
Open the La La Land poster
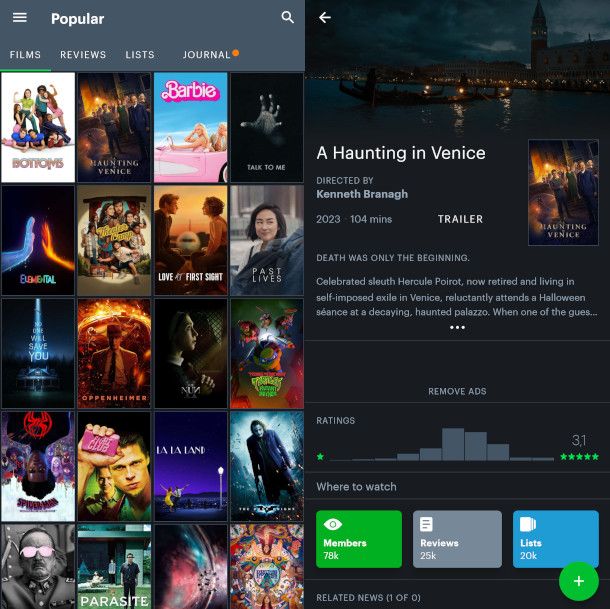(x=191, y=466)
